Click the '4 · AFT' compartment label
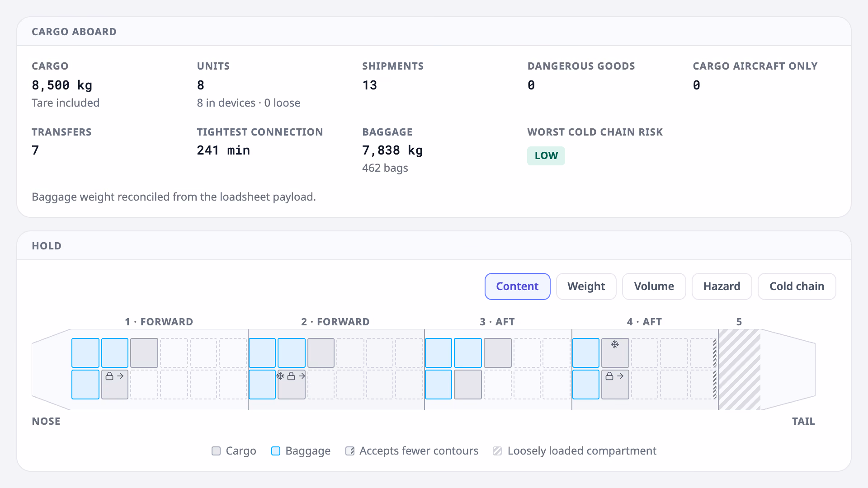868x488 pixels. (x=644, y=322)
